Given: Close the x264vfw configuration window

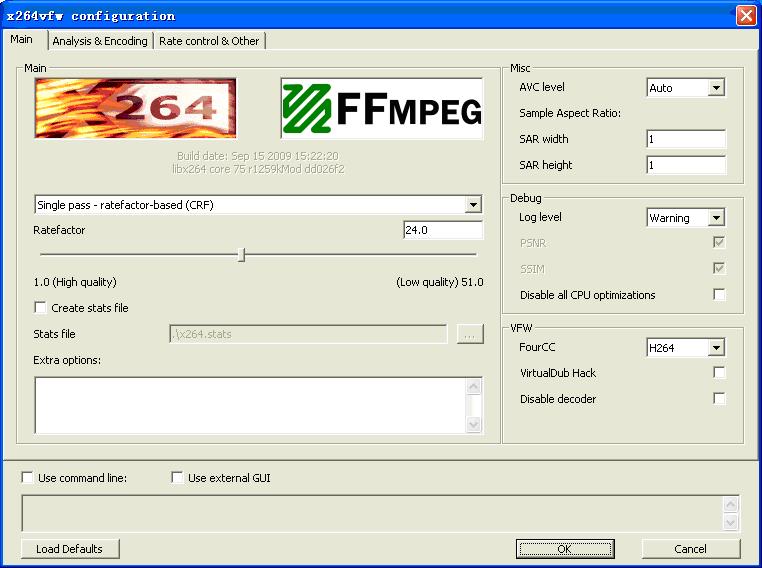Looking at the screenshot, I should click(x=745, y=15).
